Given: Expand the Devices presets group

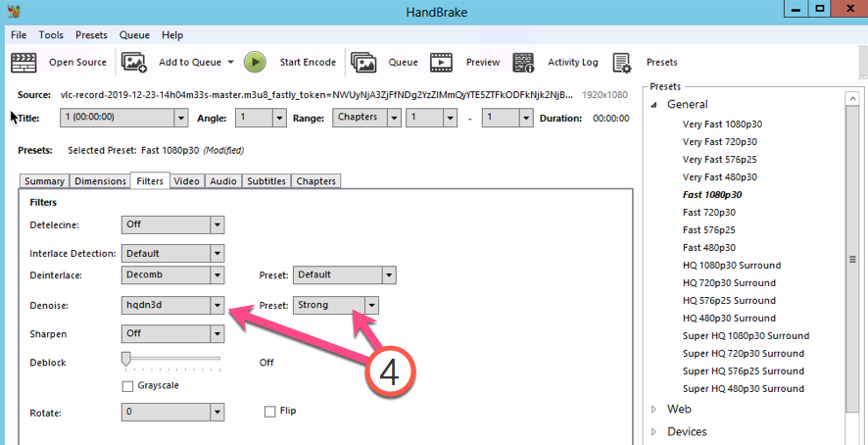Looking at the screenshot, I should tap(654, 431).
